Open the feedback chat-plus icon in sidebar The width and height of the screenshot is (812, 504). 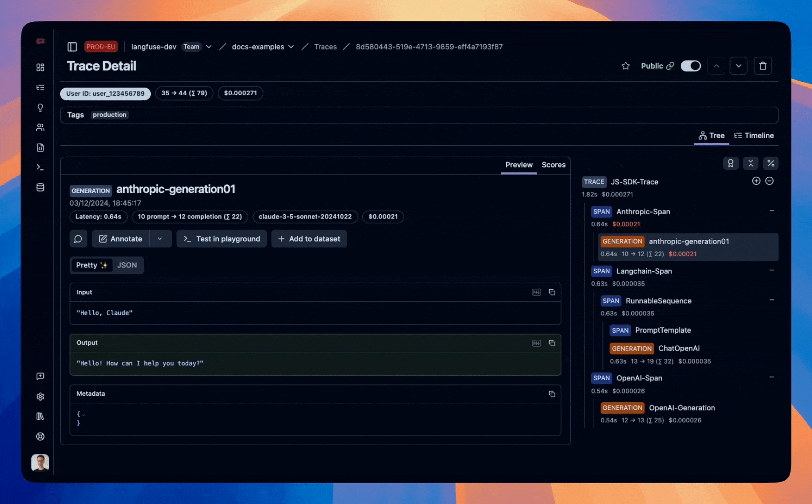click(41, 376)
